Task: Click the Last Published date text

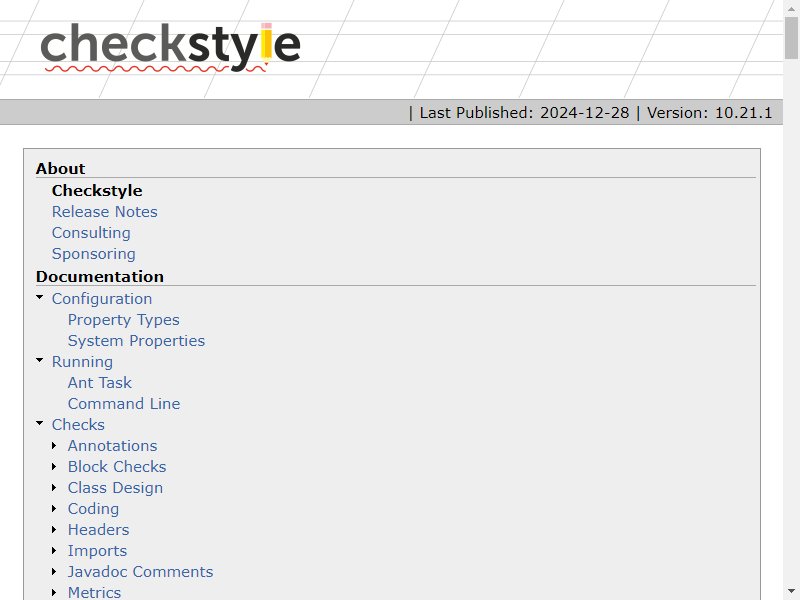Action: [524, 113]
